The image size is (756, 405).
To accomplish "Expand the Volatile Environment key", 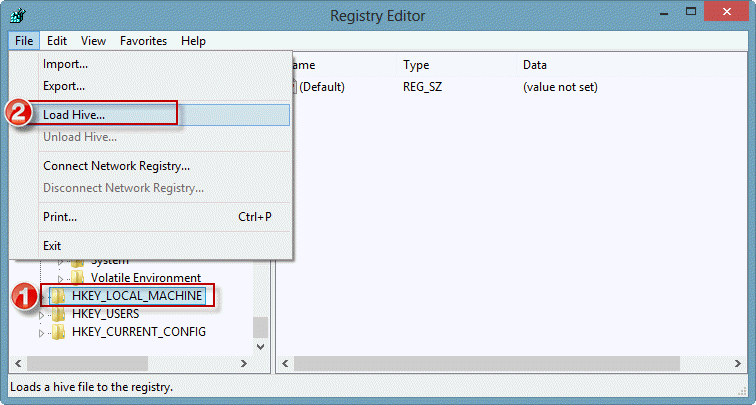I will tap(61, 278).
